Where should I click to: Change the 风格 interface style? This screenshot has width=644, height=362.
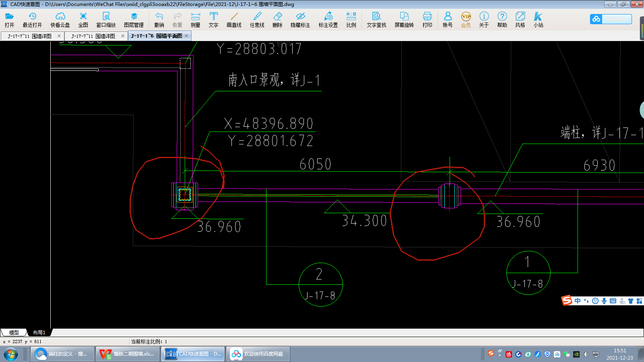(x=520, y=20)
